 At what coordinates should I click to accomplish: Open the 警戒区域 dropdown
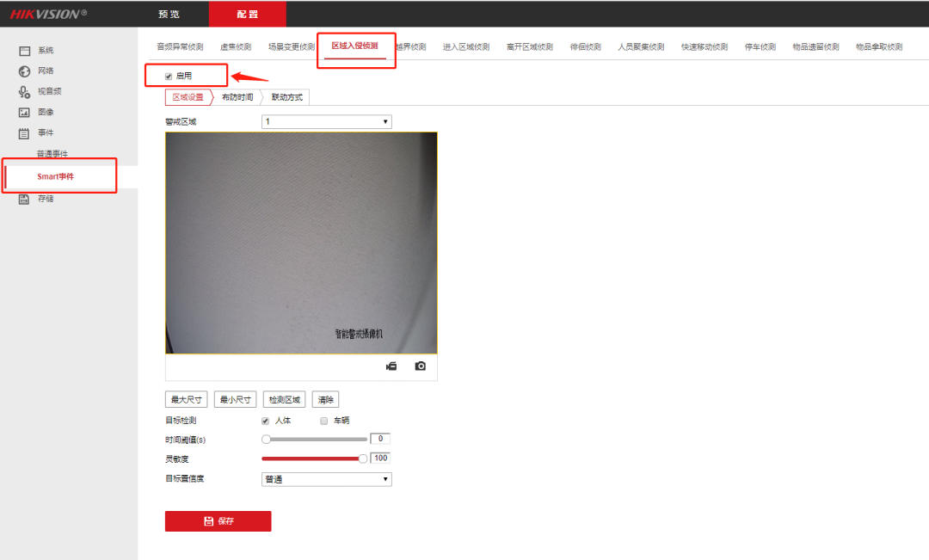pos(326,122)
